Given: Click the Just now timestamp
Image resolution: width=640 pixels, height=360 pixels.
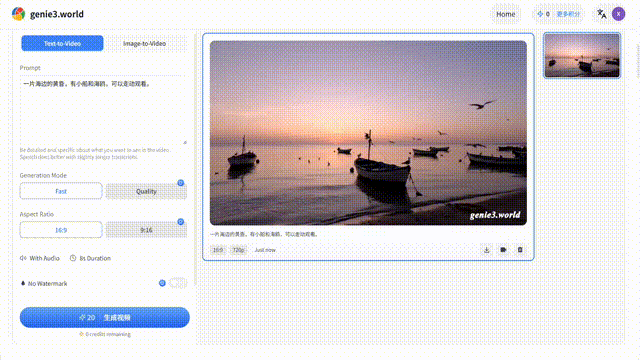Looking at the screenshot, I should (x=265, y=250).
